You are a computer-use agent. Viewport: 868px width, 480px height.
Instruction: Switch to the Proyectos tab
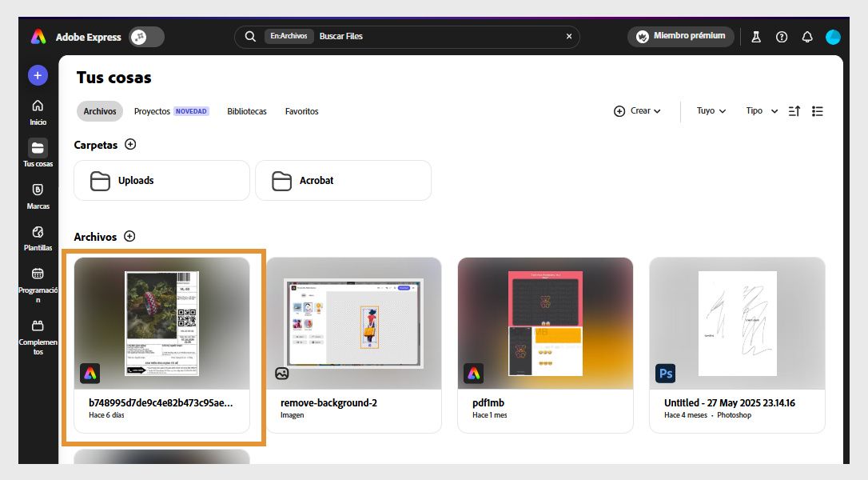pos(152,111)
